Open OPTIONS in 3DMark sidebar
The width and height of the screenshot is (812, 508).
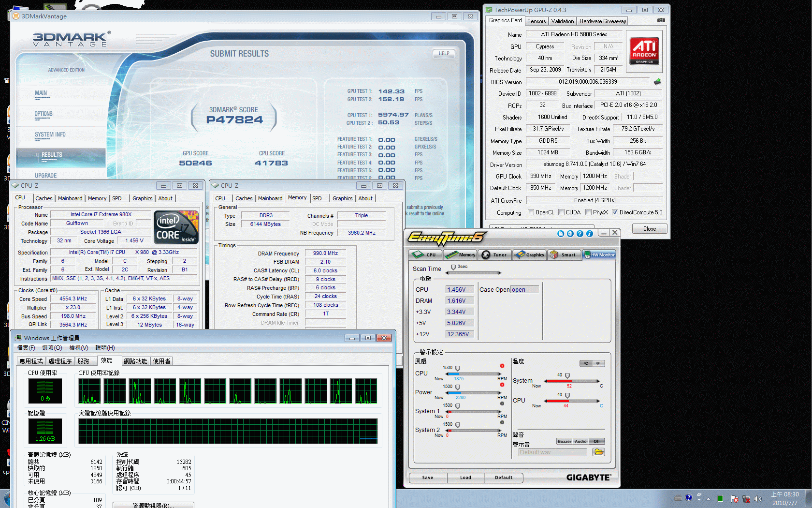tap(43, 114)
